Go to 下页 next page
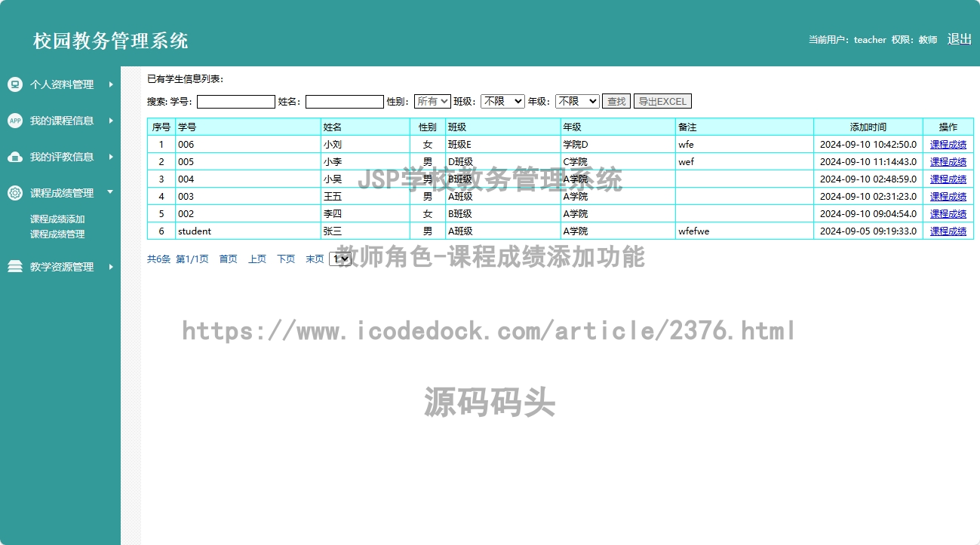This screenshot has height=545, width=980. pyautogui.click(x=286, y=259)
